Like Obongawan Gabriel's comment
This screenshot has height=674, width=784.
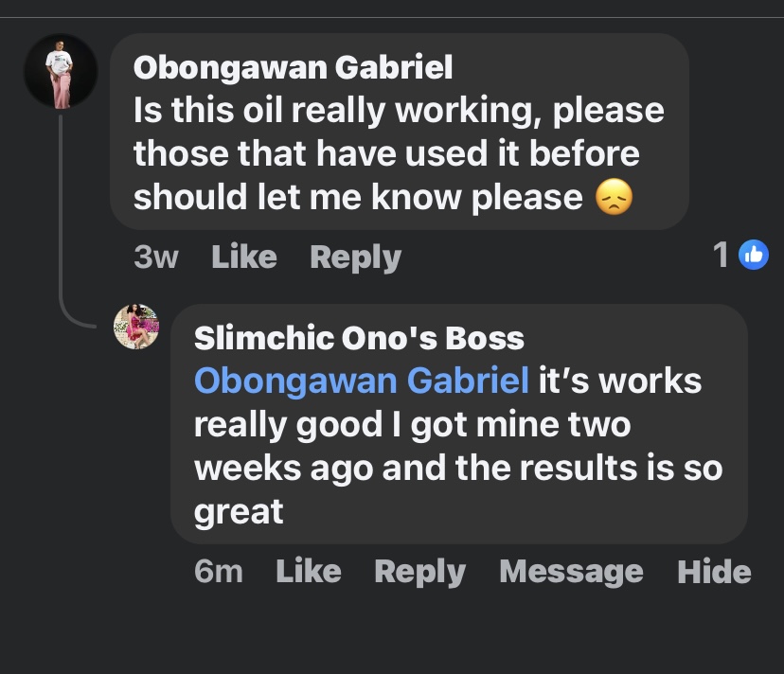click(243, 257)
